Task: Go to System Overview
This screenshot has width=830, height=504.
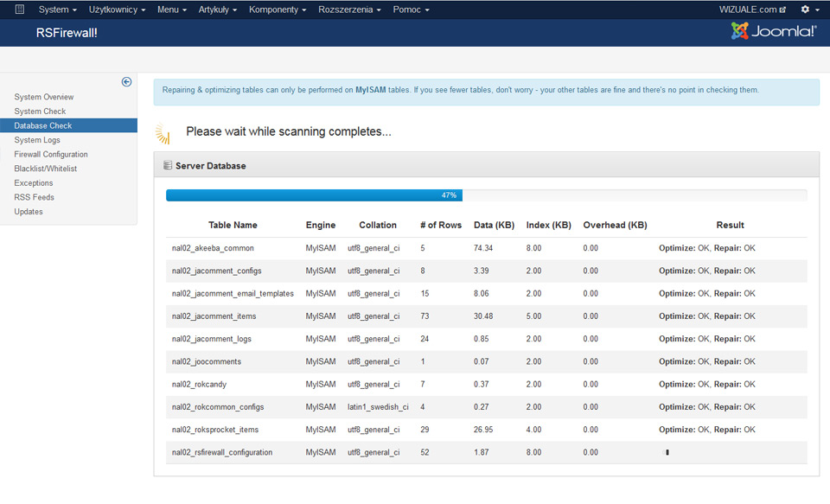Action: (x=44, y=97)
